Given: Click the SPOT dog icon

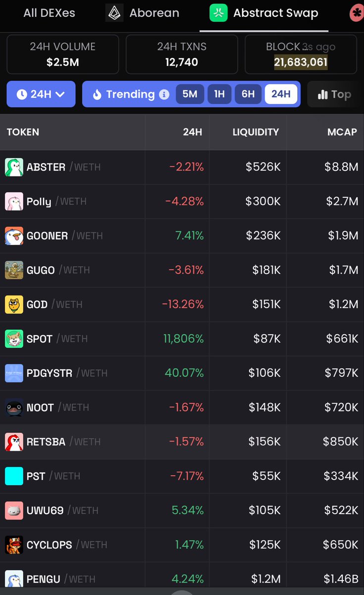Looking at the screenshot, I should pyautogui.click(x=14, y=339).
